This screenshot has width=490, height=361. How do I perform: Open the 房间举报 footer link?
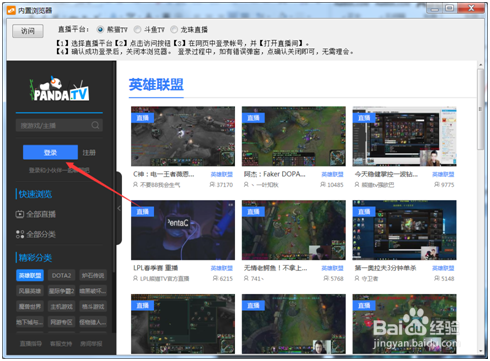pyautogui.click(x=91, y=344)
